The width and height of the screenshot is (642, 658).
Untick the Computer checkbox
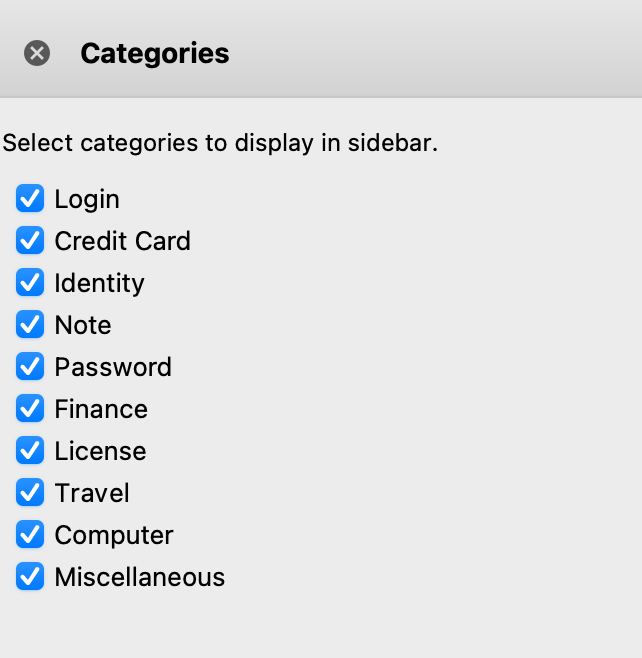(x=30, y=534)
